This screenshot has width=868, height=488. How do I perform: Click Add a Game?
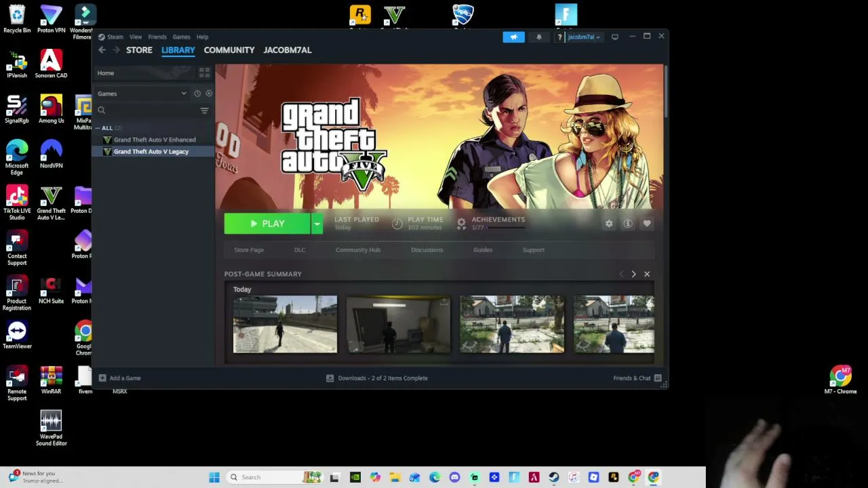120,378
